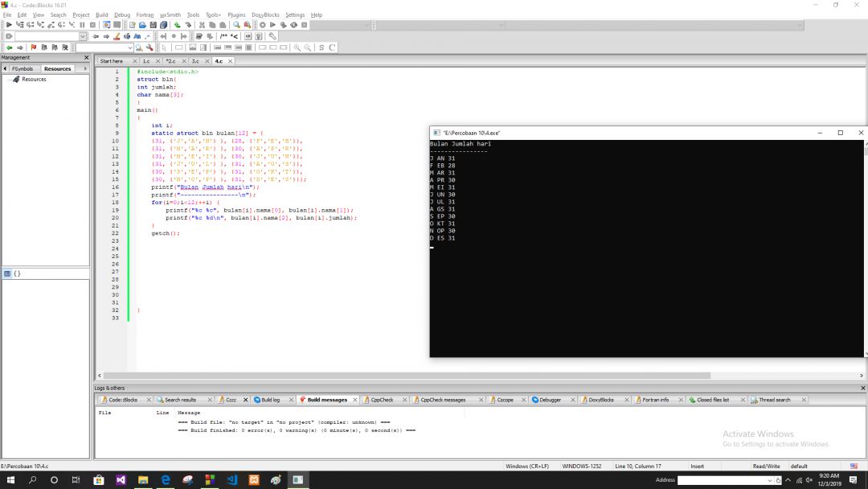Show hidden system tray icons chevron

click(788, 480)
